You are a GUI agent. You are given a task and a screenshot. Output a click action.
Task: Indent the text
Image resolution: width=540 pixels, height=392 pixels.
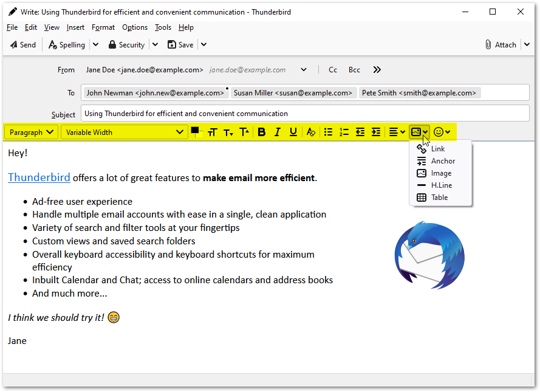[376, 132]
